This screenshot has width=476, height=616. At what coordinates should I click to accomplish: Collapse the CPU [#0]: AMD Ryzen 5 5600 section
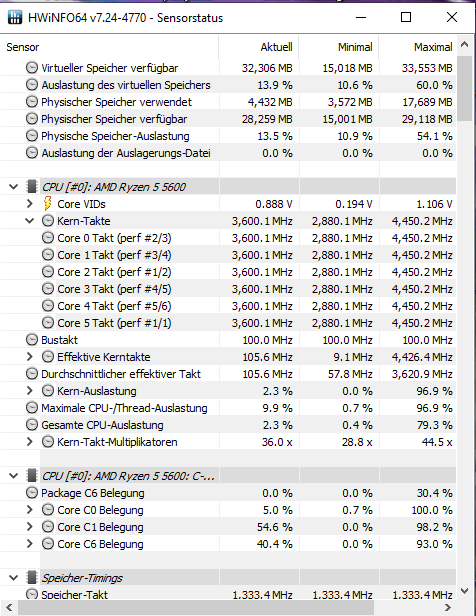click(14, 187)
